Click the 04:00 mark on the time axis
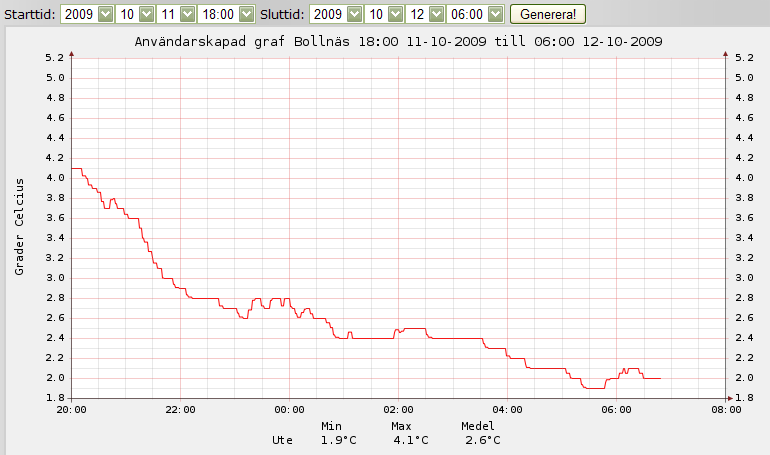770x455 pixels. (508, 409)
